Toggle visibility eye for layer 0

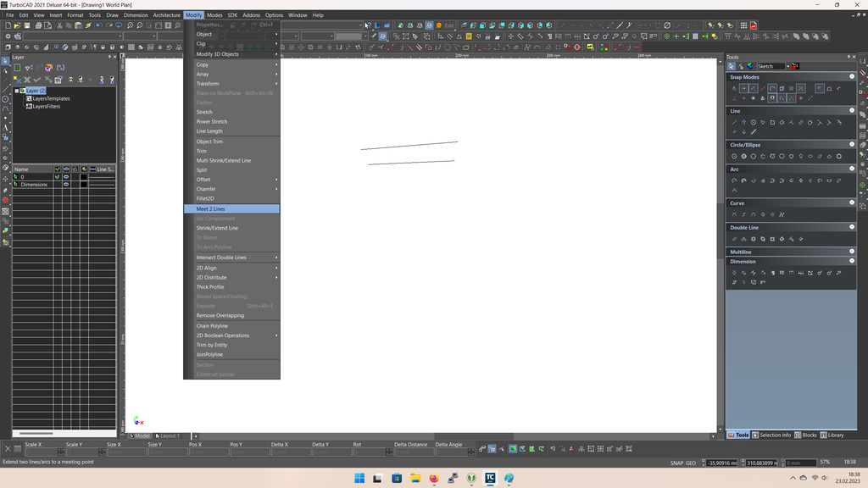click(66, 177)
